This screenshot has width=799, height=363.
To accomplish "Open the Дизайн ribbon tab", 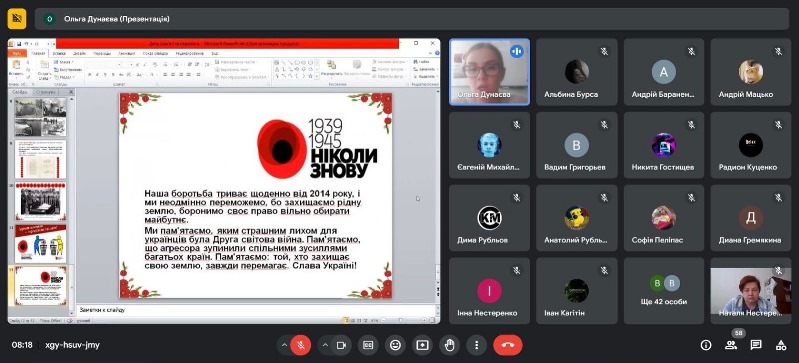I will (x=79, y=53).
